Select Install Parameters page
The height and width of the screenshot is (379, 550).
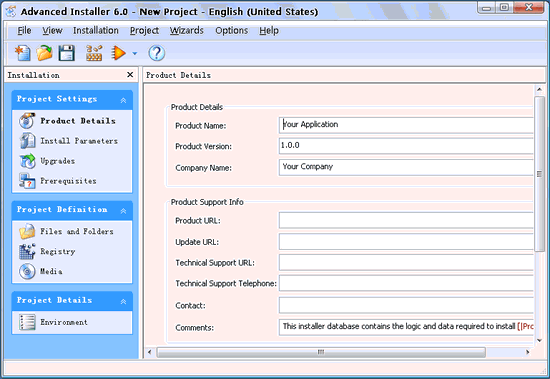point(79,141)
